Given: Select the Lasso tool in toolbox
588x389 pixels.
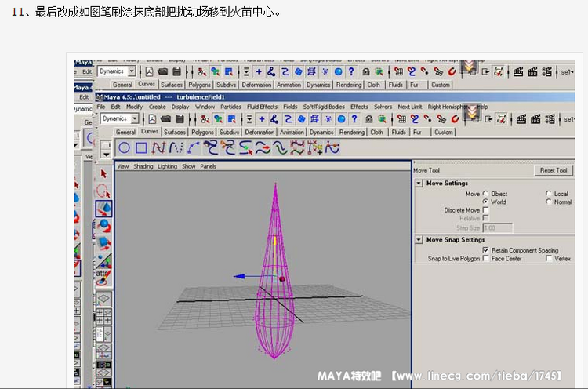Looking at the screenshot, I should pyautogui.click(x=103, y=191).
